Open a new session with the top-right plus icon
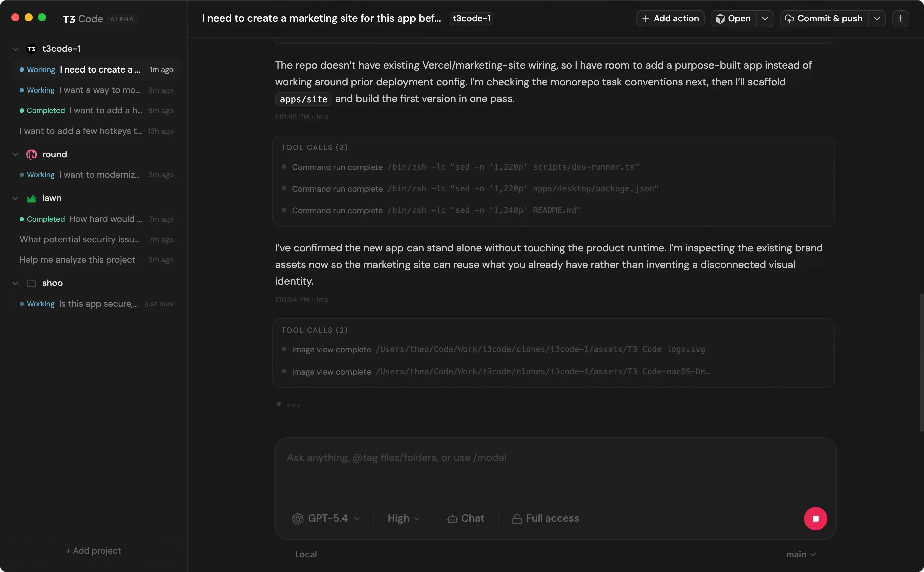This screenshot has height=572, width=924. pyautogui.click(x=901, y=18)
